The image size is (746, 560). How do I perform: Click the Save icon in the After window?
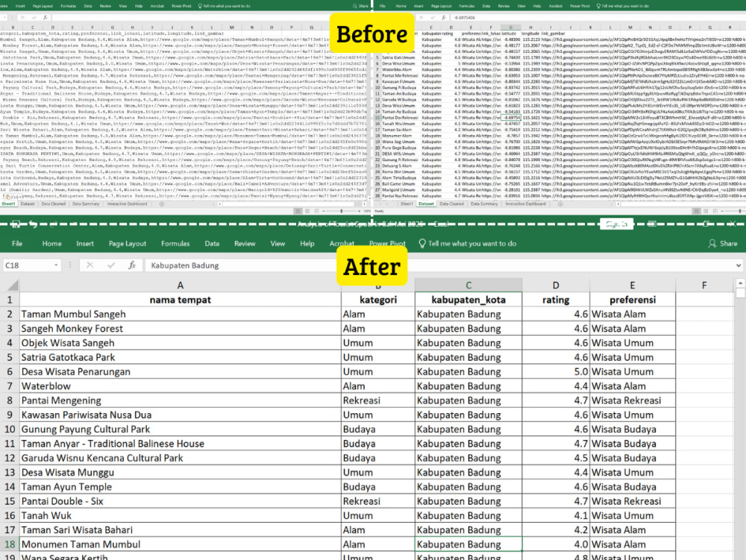15,224
